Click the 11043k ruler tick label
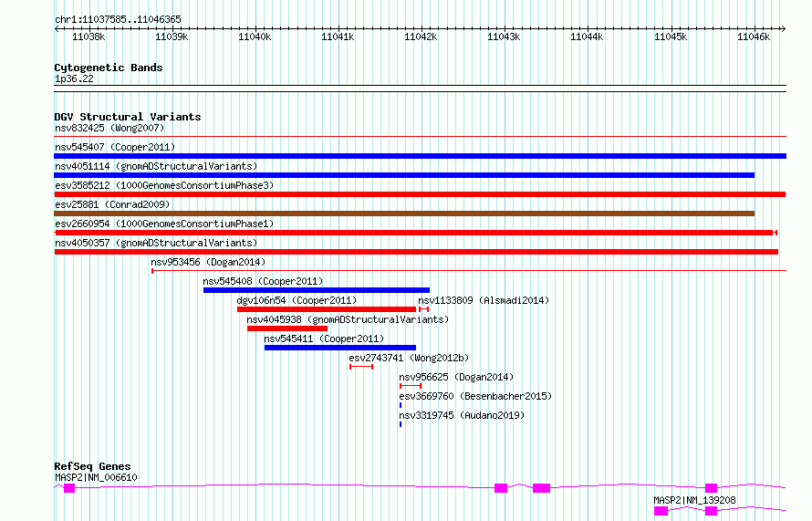 (x=504, y=36)
